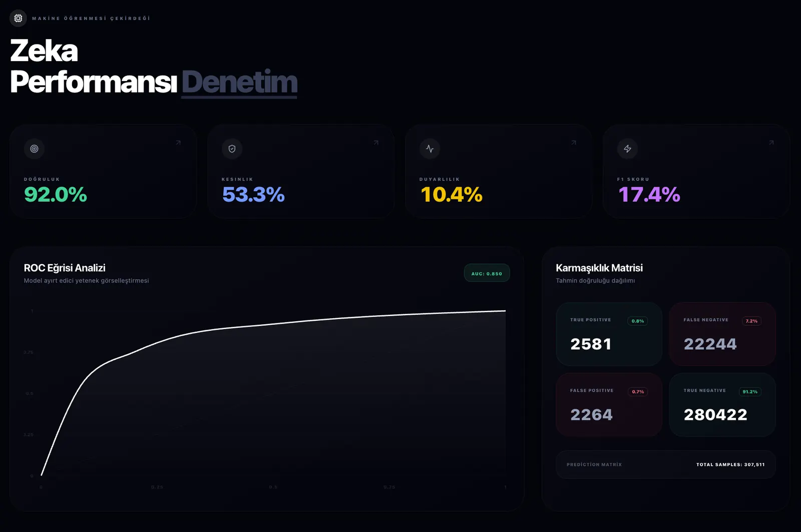The width and height of the screenshot is (801, 532).
Task: Select the False Negative 22244 cell
Action: pyautogui.click(x=722, y=334)
